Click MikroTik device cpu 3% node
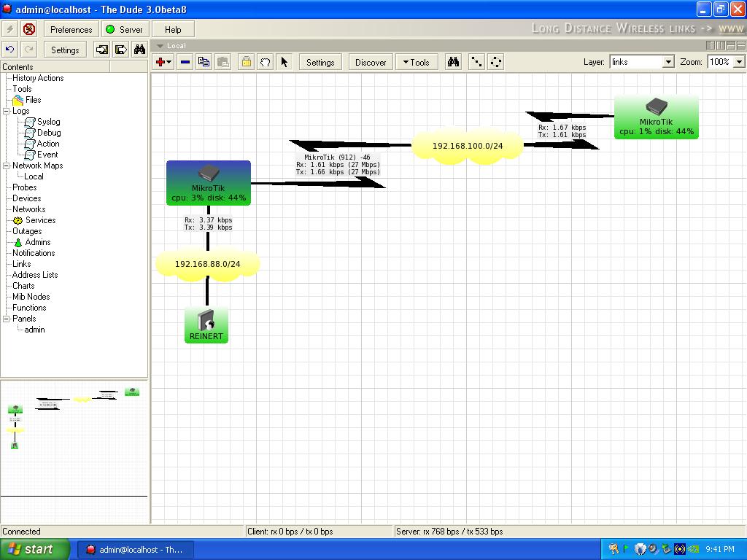 point(209,183)
